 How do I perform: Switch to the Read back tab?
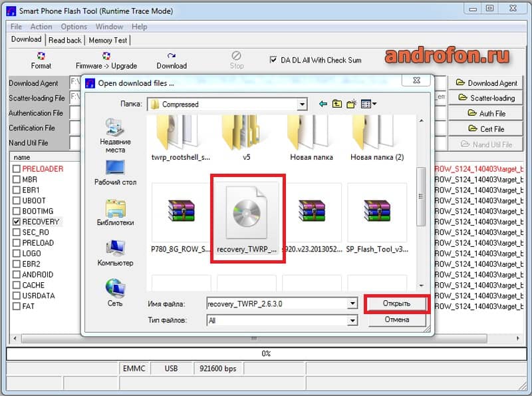pyautogui.click(x=65, y=40)
